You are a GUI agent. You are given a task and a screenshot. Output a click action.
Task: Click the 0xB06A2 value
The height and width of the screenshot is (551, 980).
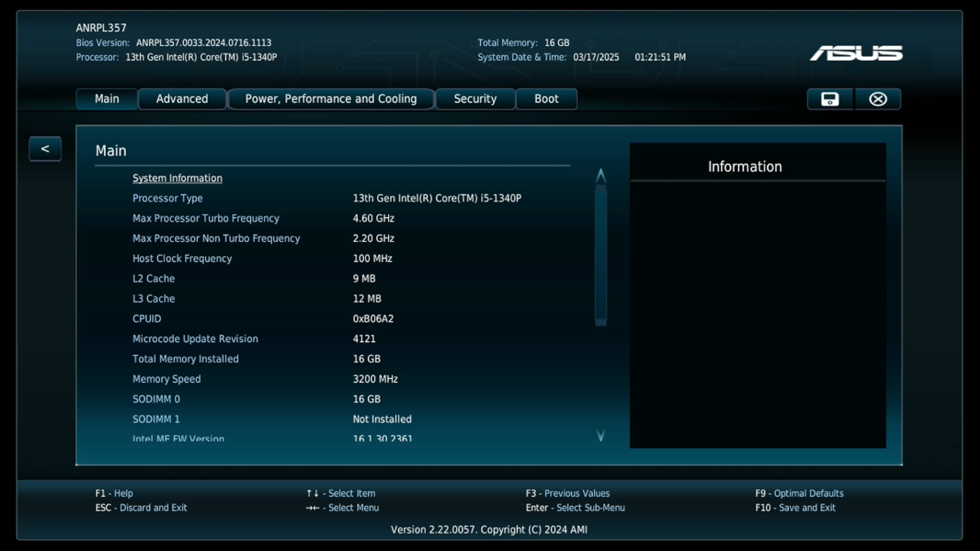pos(373,319)
